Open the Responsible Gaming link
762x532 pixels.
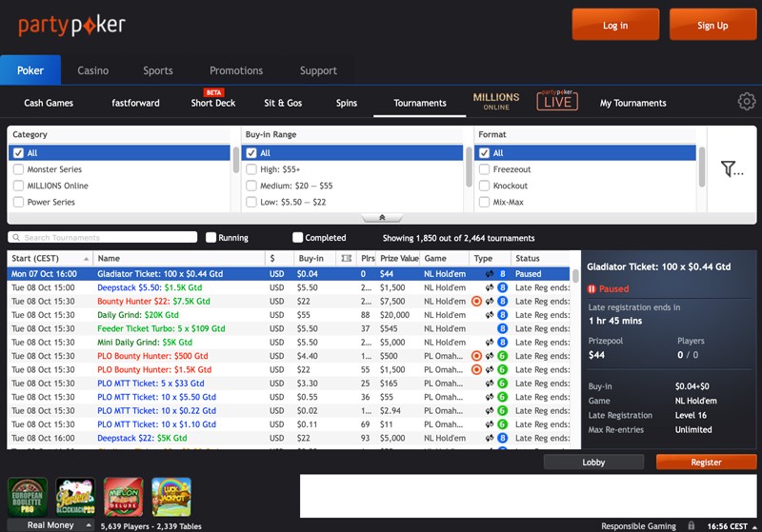pos(638,525)
